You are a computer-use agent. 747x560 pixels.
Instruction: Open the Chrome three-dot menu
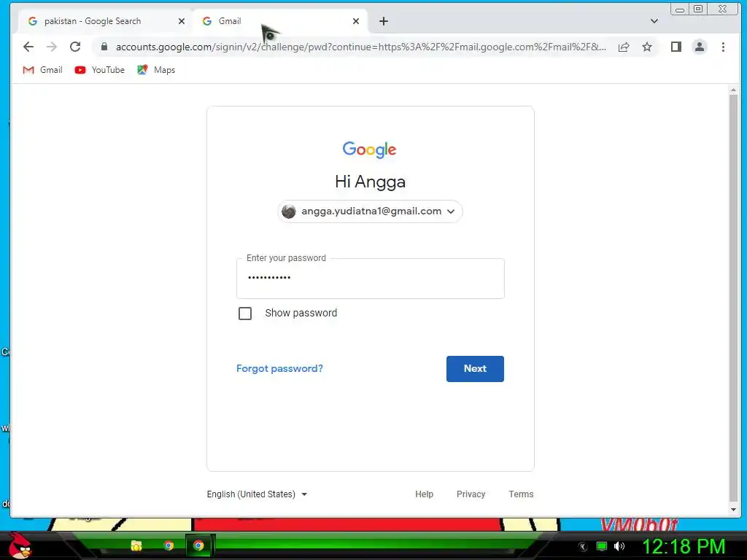point(723,47)
